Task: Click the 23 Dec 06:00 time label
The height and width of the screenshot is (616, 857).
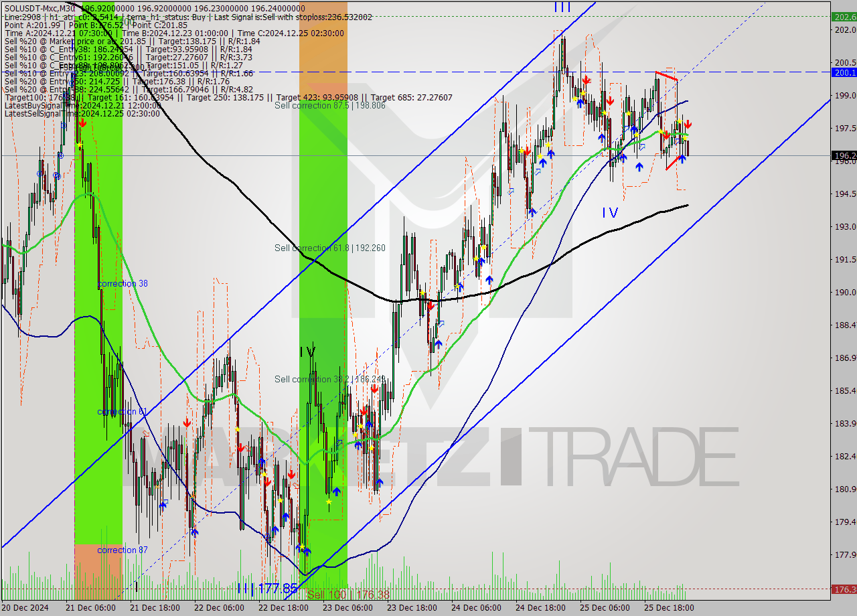Action: (x=347, y=608)
